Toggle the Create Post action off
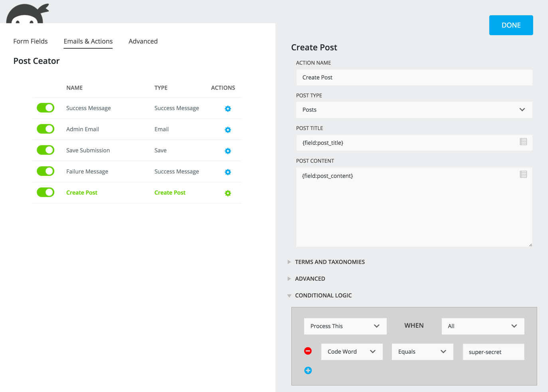 click(x=45, y=192)
